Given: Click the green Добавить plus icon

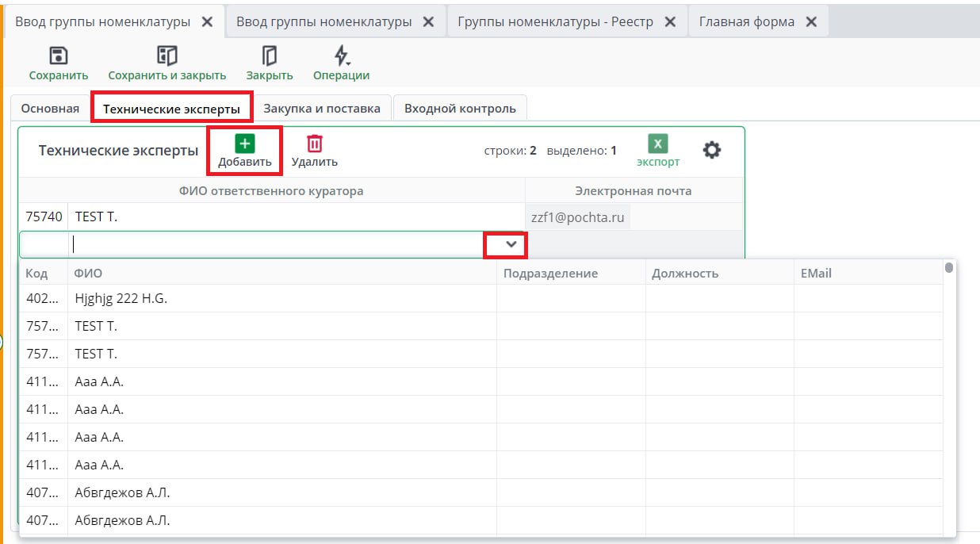Looking at the screenshot, I should (x=245, y=144).
